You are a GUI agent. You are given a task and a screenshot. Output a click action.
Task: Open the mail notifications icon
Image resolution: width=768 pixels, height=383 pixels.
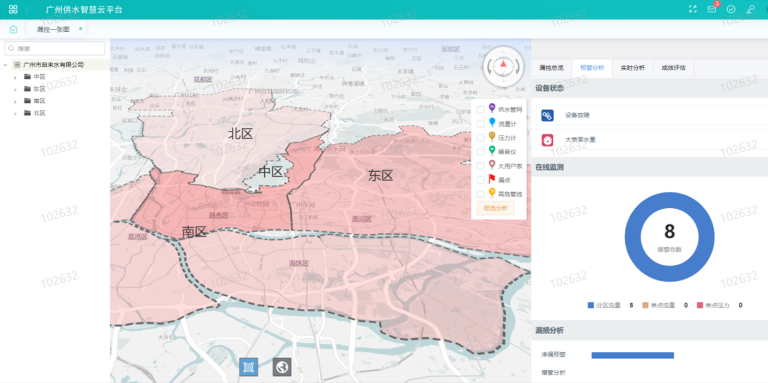click(x=712, y=9)
